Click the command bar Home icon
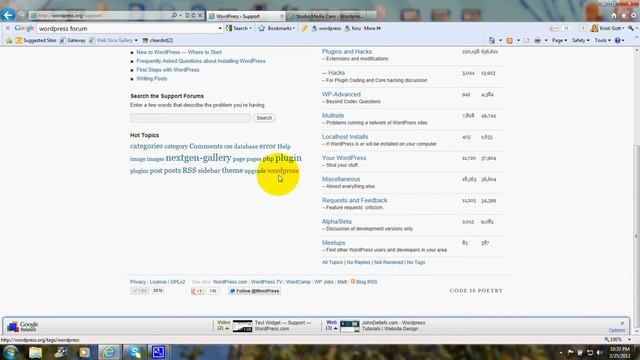 coord(492,40)
